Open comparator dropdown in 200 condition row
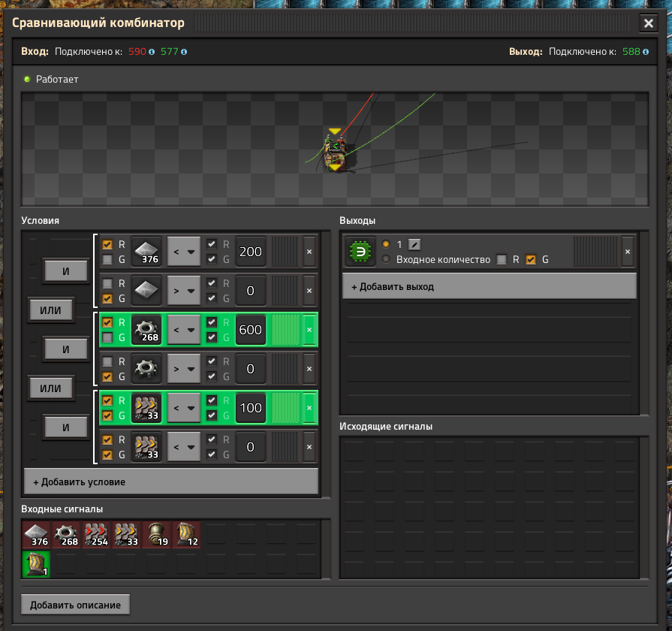The height and width of the screenshot is (631, 672). tap(184, 252)
